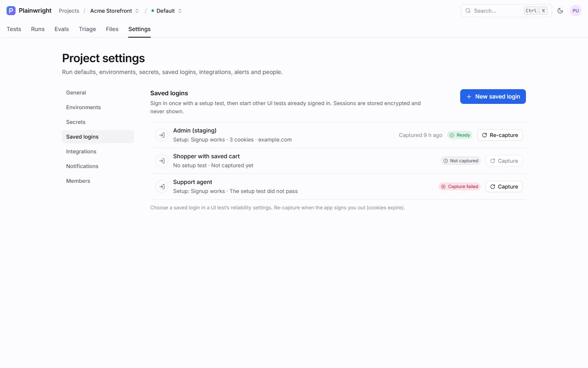Click the Projects breadcrumb link
This screenshot has height=368, width=588.
click(x=69, y=11)
